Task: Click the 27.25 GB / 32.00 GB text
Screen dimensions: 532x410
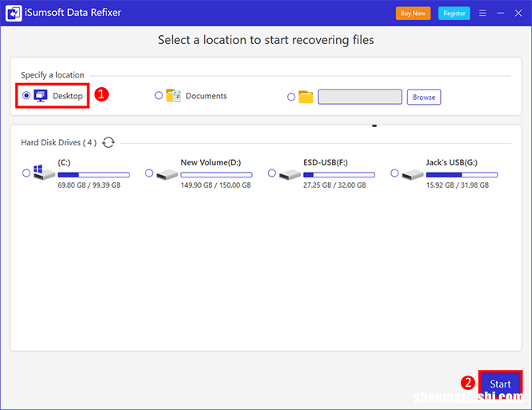Action: [334, 185]
